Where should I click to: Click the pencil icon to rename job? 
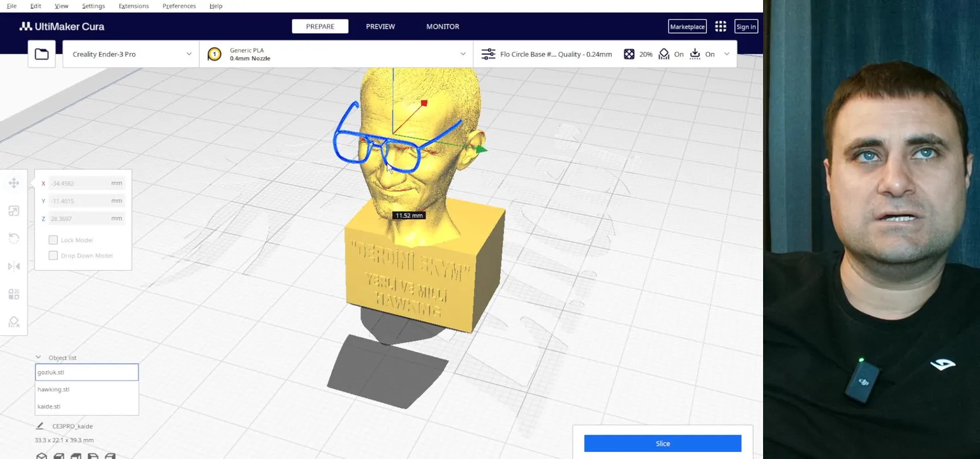(40, 426)
